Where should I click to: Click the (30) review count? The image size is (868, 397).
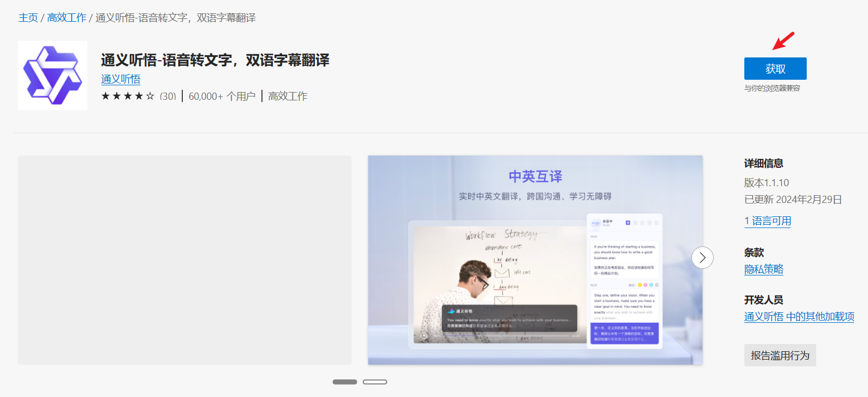168,96
